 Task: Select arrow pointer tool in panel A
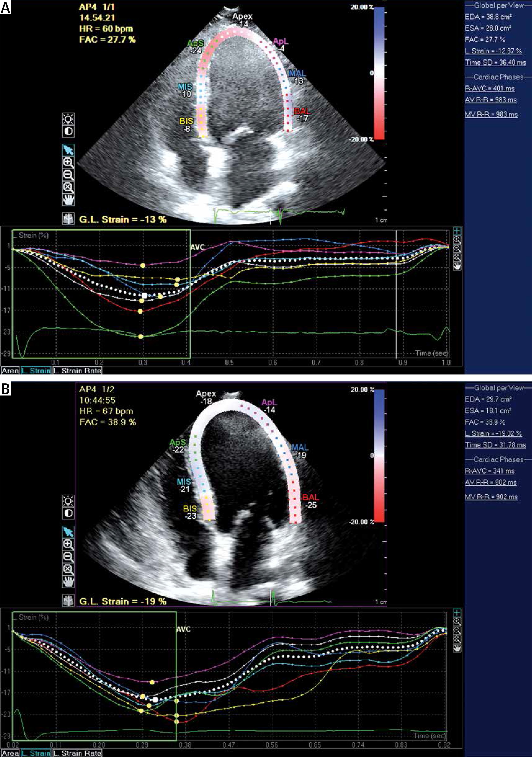(68, 150)
